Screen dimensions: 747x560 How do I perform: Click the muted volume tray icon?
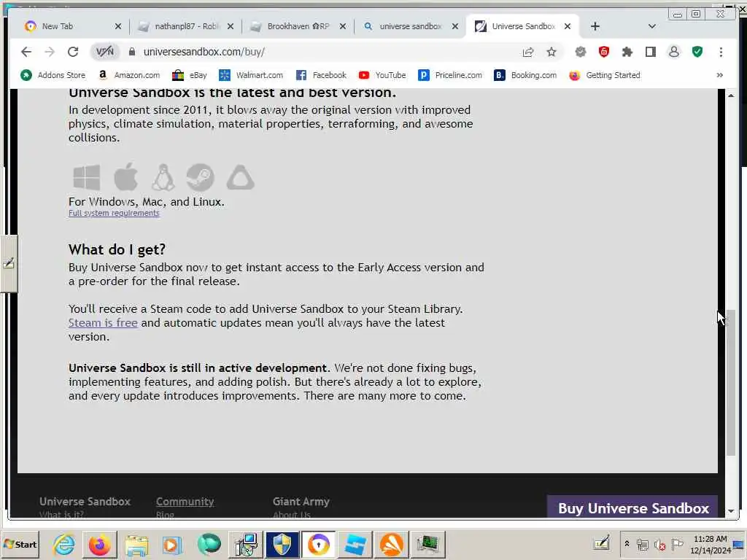pos(659,544)
